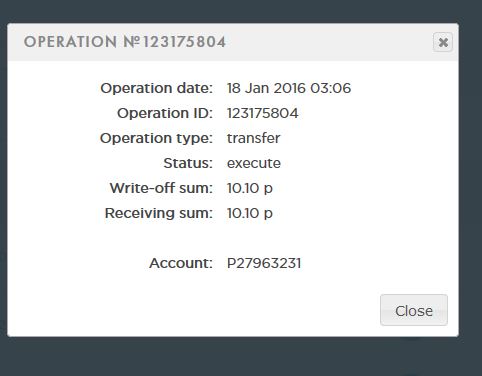This screenshot has height=376, width=482.
Task: Click the empty white area above Account
Action: 233,238
